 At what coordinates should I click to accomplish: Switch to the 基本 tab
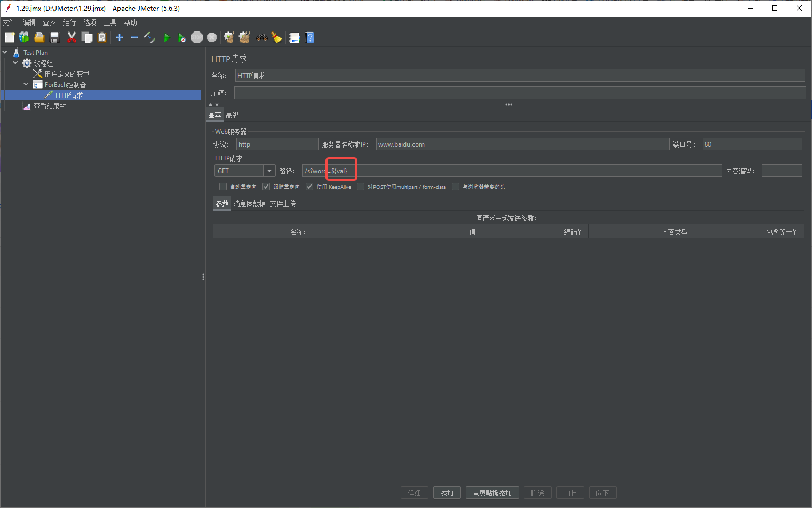214,115
